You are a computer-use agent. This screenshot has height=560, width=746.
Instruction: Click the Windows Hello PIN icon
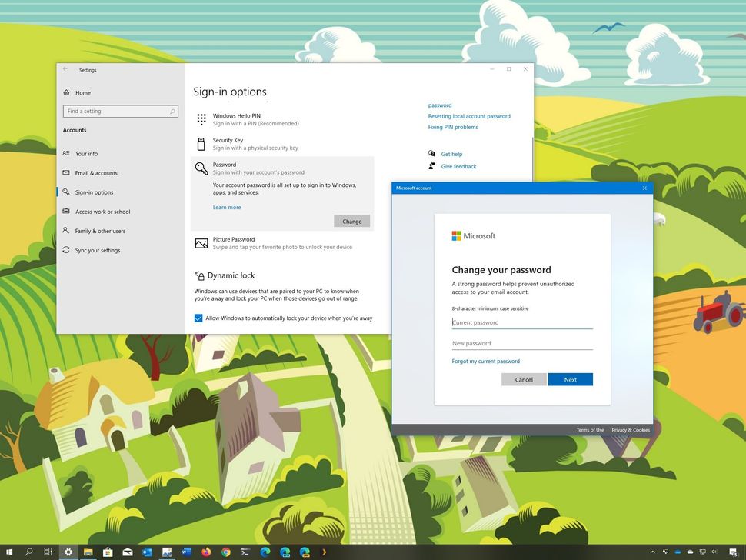(x=201, y=119)
